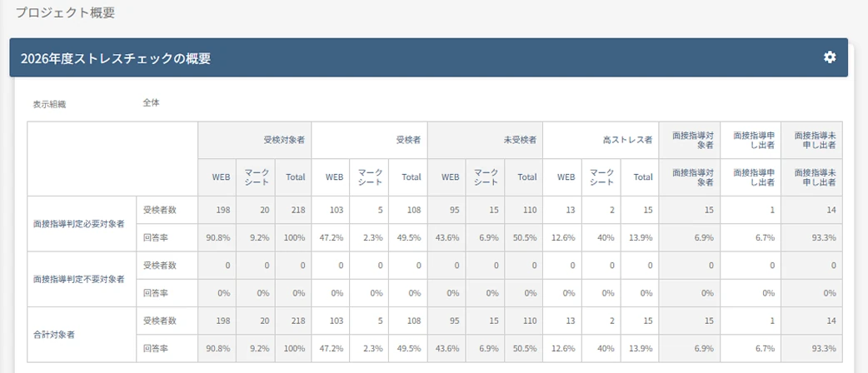Click the WEB subheader under 受検対象者
The width and height of the screenshot is (868, 373).
pyautogui.click(x=217, y=177)
